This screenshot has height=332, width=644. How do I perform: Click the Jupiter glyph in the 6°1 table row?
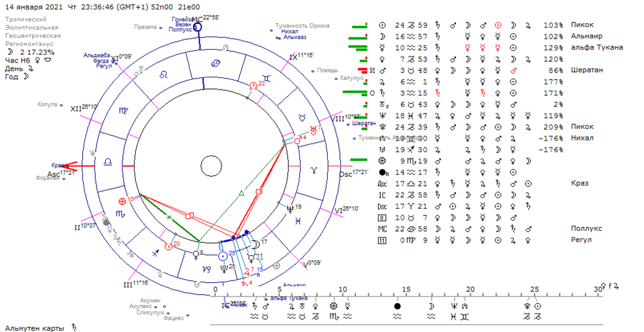click(382, 82)
